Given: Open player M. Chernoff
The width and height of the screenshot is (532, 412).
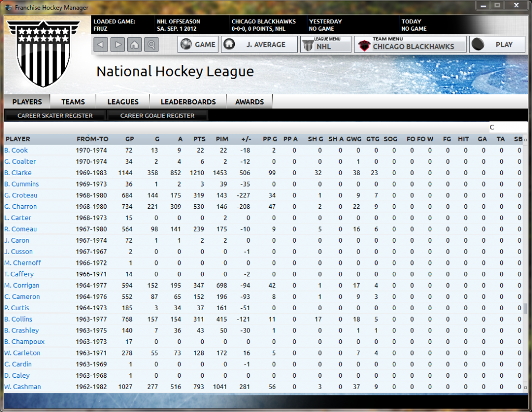Looking at the screenshot, I should click(23, 263).
